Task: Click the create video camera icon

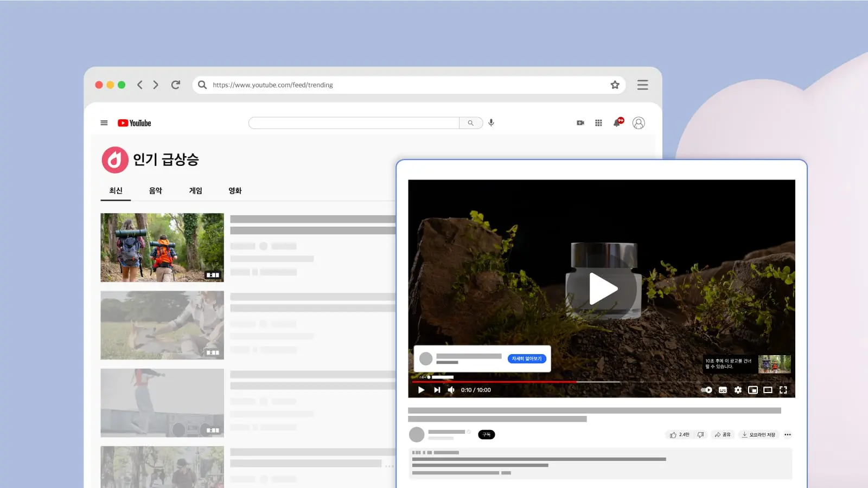Action: (580, 123)
